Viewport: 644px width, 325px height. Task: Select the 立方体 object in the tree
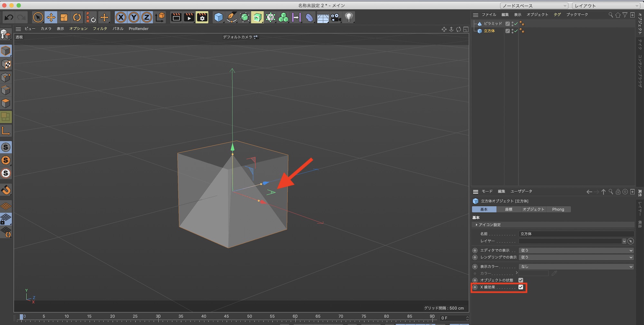tap(489, 31)
